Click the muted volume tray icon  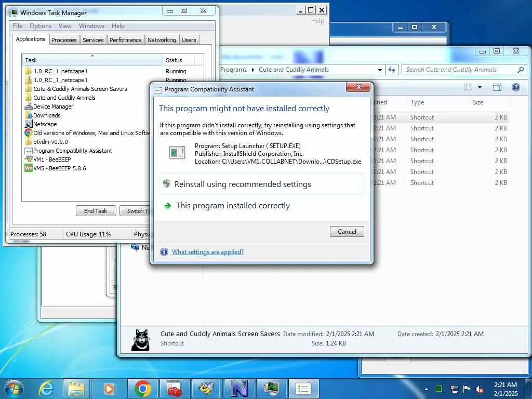(480, 389)
